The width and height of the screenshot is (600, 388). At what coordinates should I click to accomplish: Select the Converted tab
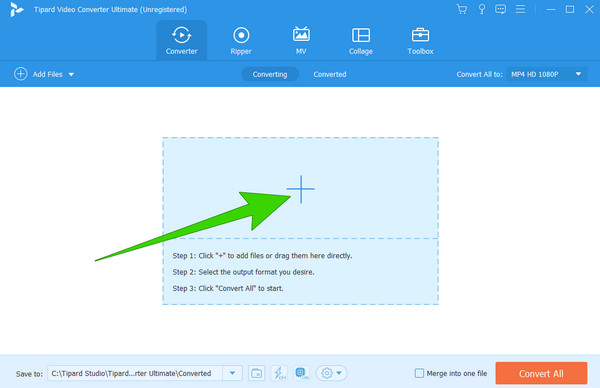tap(330, 74)
